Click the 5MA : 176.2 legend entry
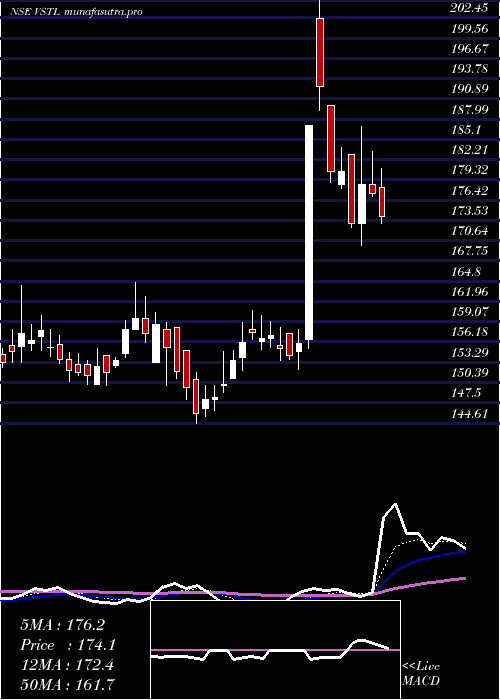 [62, 625]
